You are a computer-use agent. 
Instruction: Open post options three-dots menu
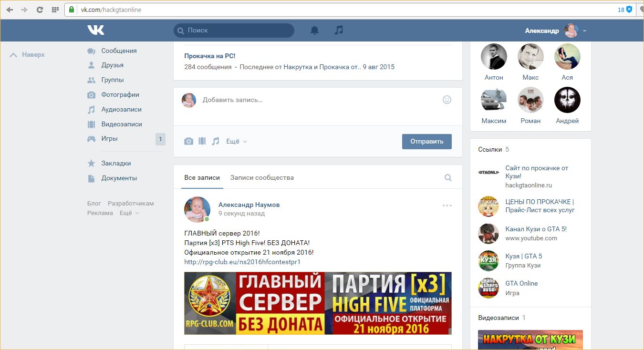click(x=447, y=206)
